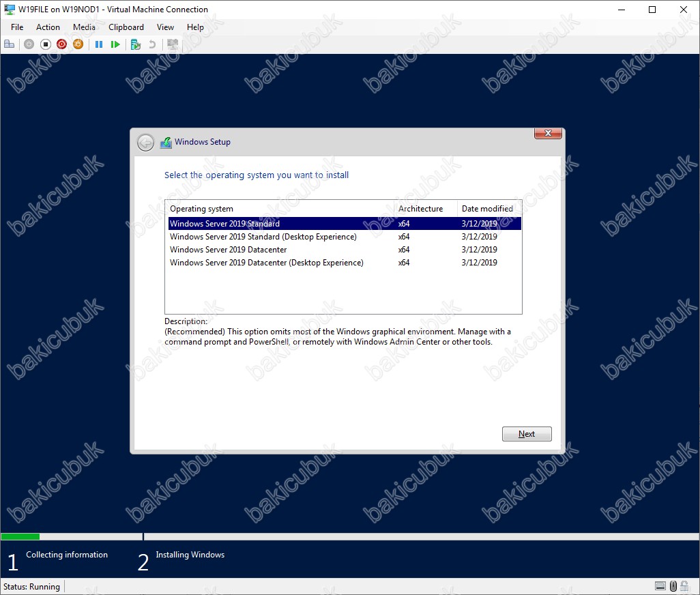Create a checkpoint using the toolbar icon
This screenshot has height=595, width=700.
136,44
